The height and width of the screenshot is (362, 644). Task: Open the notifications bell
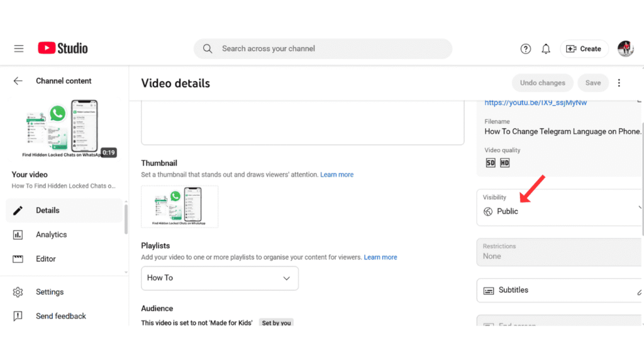(x=545, y=48)
